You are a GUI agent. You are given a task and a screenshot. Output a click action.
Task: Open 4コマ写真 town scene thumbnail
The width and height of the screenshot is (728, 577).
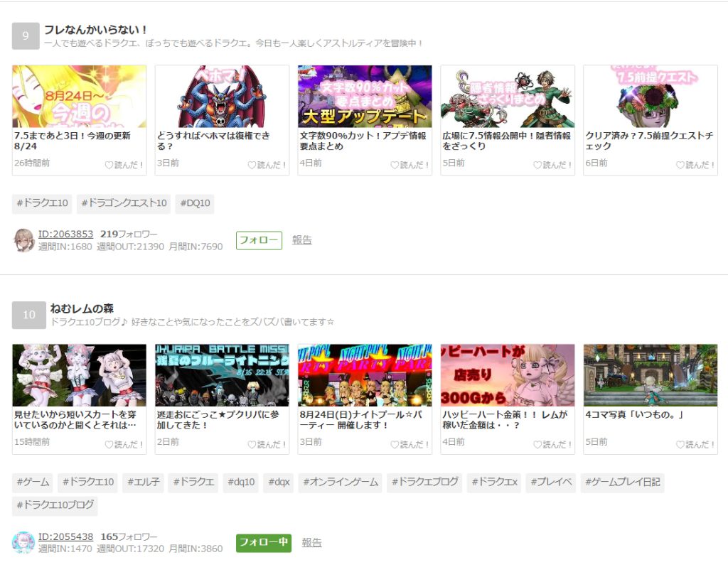(651, 375)
